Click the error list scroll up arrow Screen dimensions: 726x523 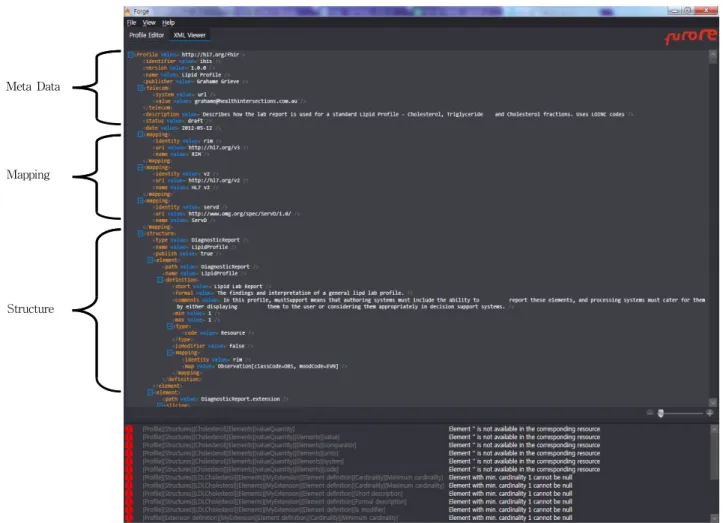713,429
